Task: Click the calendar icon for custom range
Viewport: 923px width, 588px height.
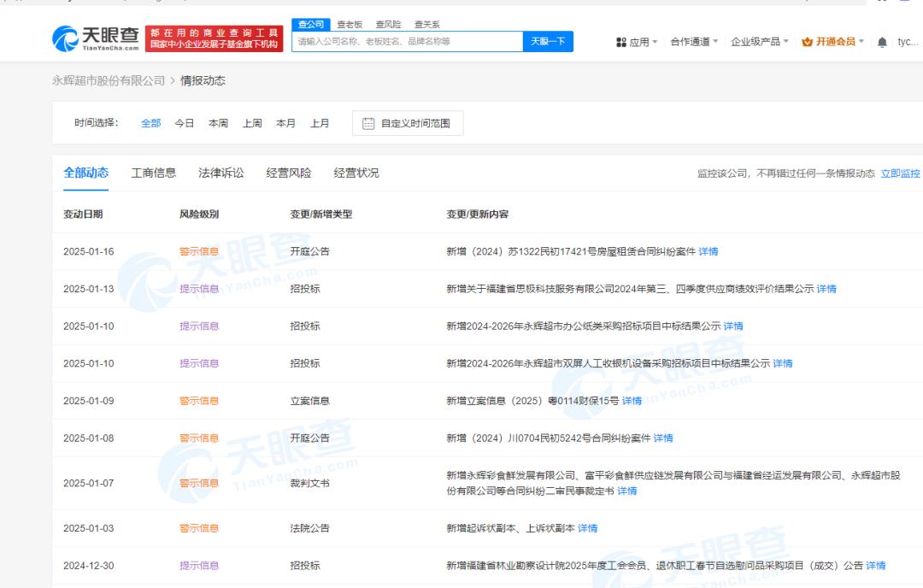Action: [368, 124]
